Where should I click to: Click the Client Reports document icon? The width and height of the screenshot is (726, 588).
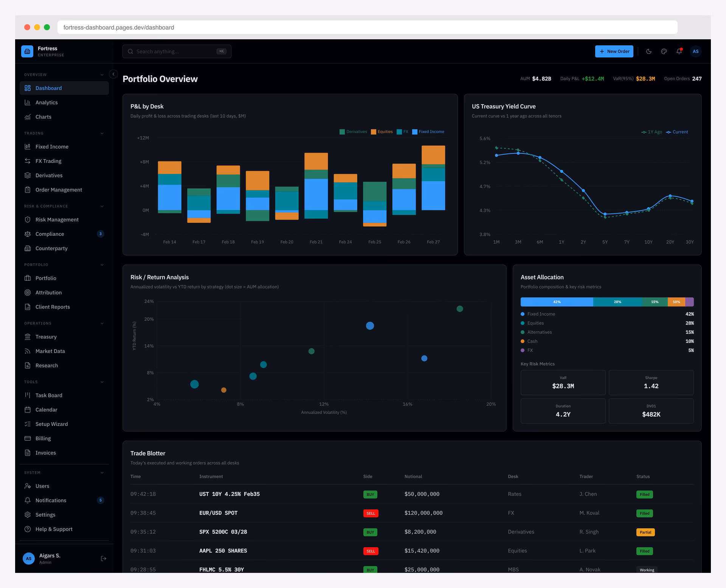coord(28,307)
